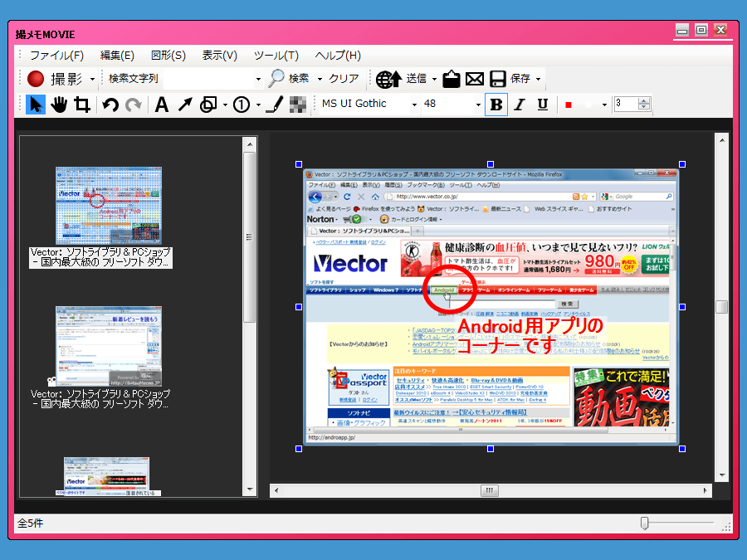Select the shapes drawing tool

click(208, 105)
